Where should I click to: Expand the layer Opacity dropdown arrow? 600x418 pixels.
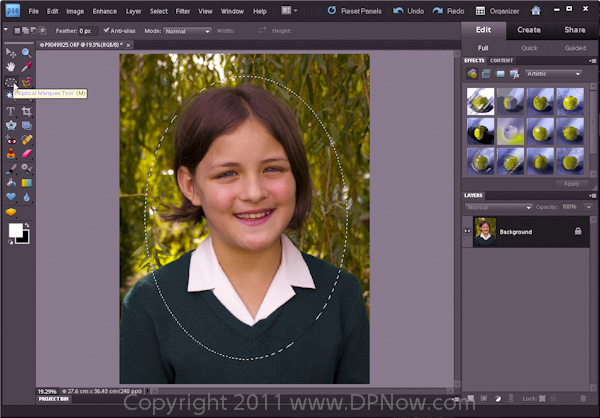click(x=586, y=206)
